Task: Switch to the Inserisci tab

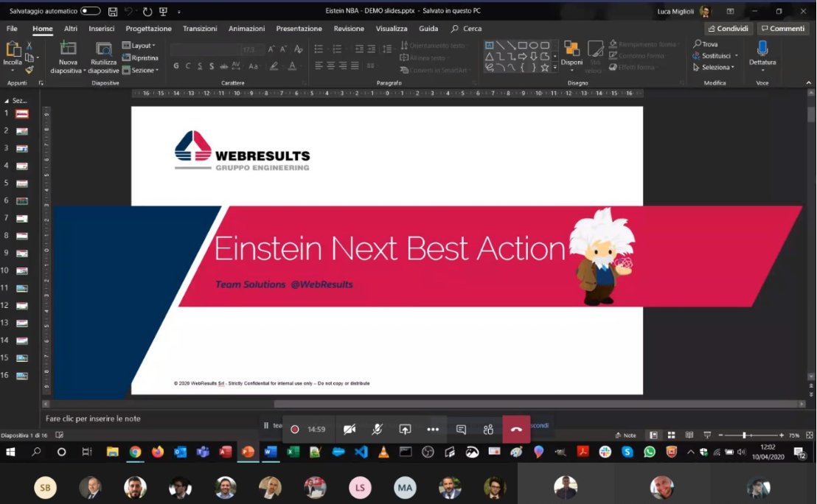Action: click(101, 29)
